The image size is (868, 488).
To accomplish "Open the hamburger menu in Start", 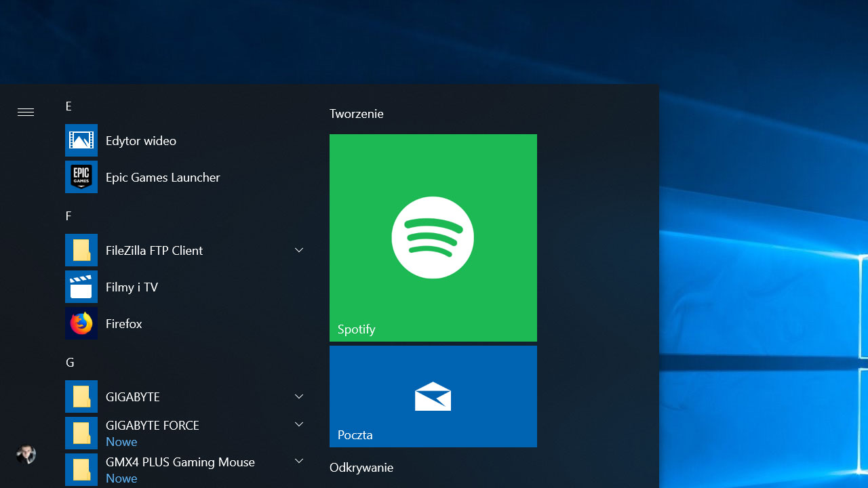I will 26,113.
